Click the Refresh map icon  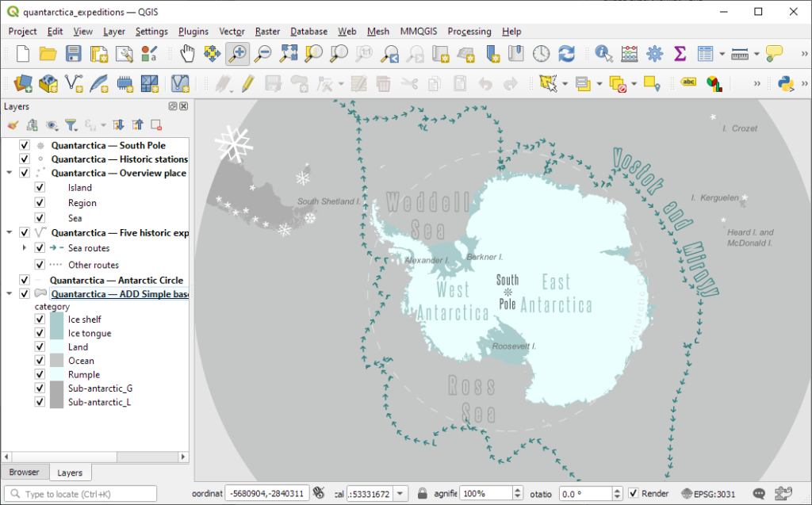[566, 53]
